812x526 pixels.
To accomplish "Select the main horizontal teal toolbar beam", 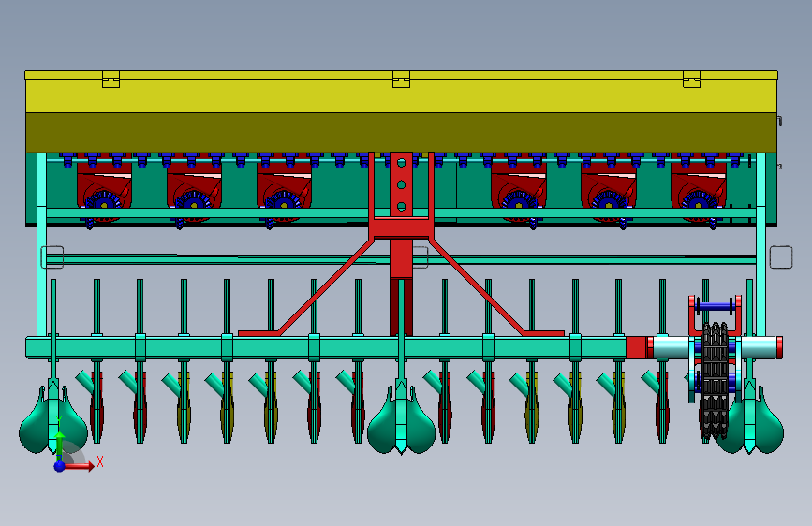I will click(326, 348).
